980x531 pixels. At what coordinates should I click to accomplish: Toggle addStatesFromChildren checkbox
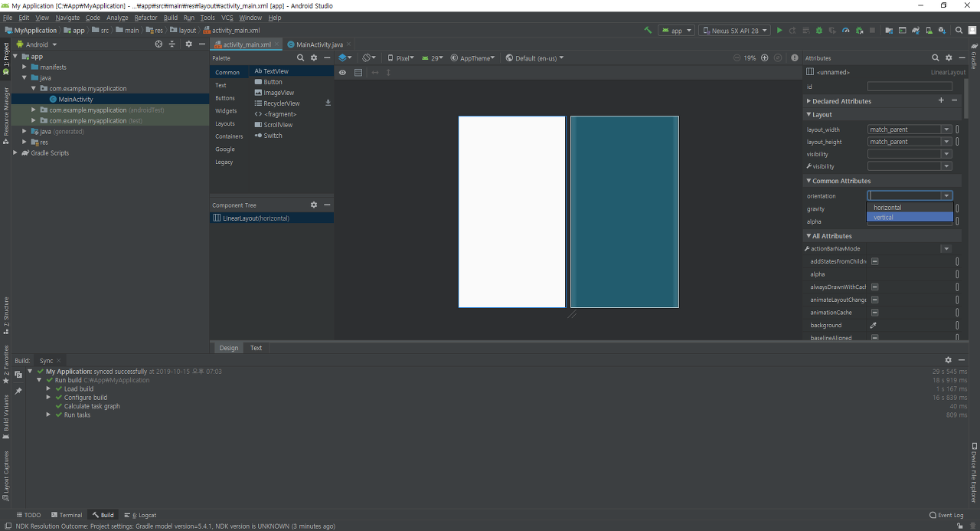875,262
